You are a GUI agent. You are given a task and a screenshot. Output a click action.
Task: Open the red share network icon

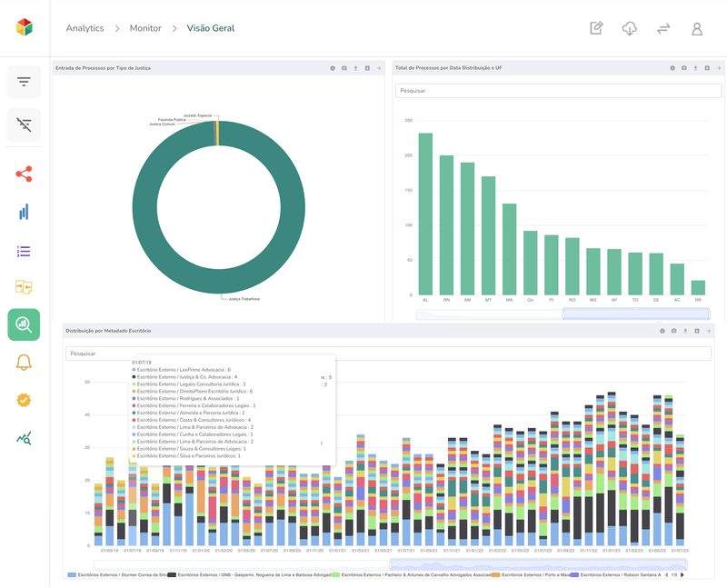click(x=24, y=174)
